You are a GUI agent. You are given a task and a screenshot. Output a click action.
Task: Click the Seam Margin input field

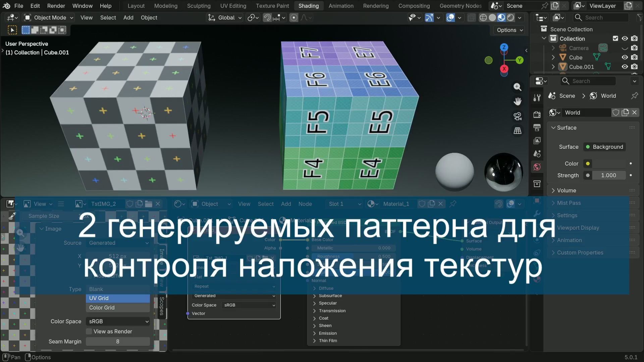pyautogui.click(x=118, y=341)
